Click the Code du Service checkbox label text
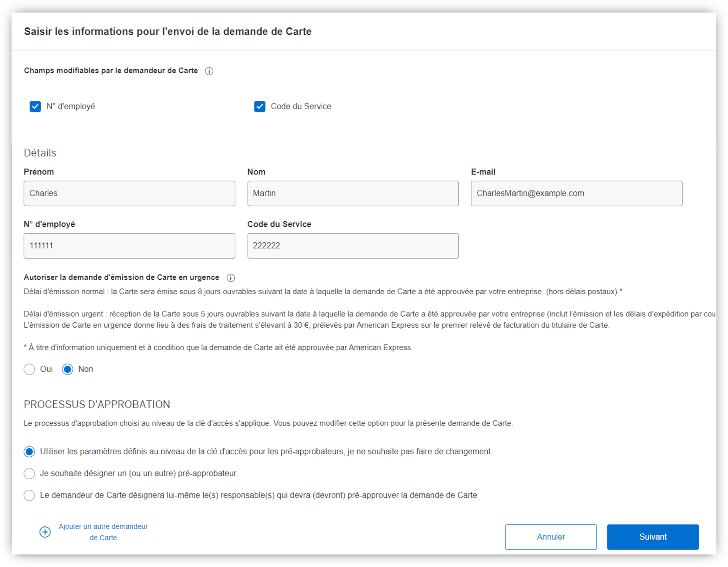728x567 pixels. click(301, 106)
